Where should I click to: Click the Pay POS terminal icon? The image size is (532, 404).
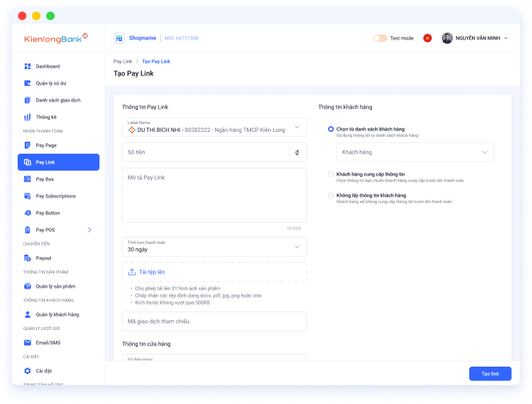pyautogui.click(x=28, y=230)
